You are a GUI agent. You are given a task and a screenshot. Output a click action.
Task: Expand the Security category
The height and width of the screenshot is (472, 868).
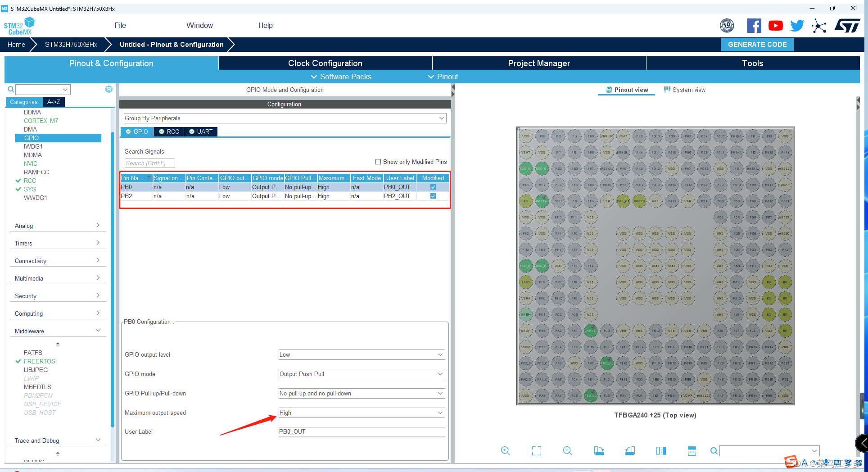click(58, 296)
